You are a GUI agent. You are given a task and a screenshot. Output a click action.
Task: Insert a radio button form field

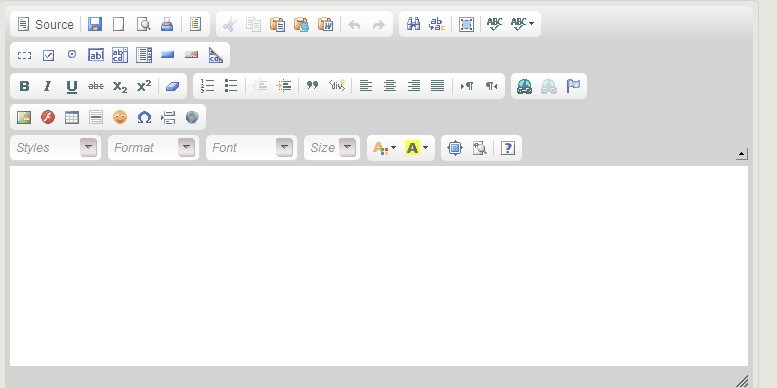point(72,55)
